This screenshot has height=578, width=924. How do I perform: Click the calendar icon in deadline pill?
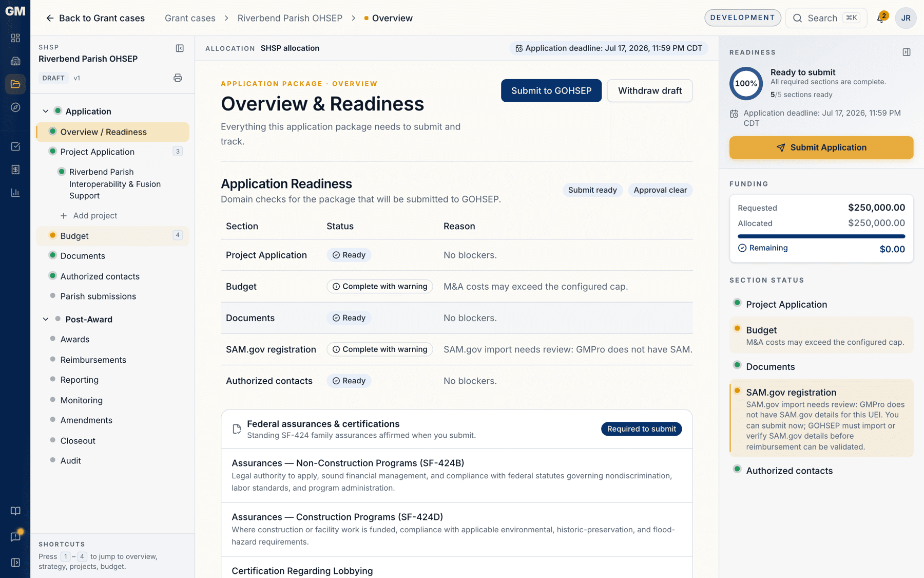tap(519, 48)
